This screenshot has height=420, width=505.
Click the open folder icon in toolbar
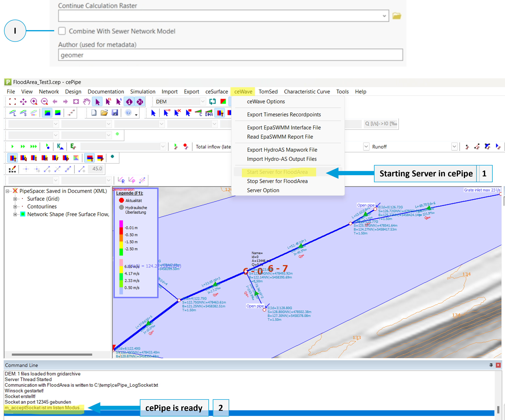[104, 113]
